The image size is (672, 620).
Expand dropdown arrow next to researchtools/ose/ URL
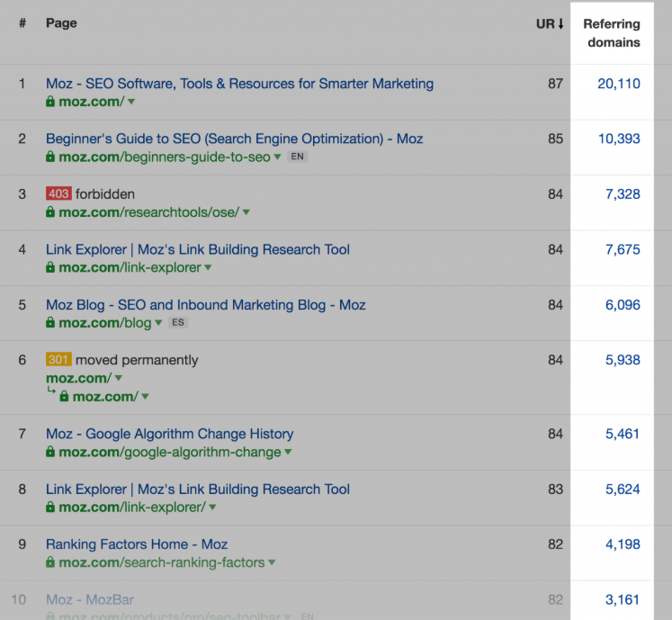[246, 211]
